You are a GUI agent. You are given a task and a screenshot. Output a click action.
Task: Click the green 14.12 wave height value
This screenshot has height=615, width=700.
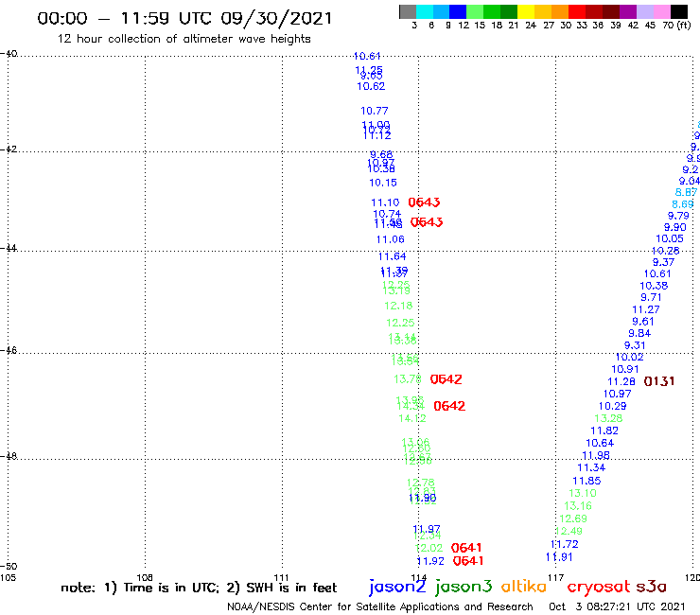(412, 418)
